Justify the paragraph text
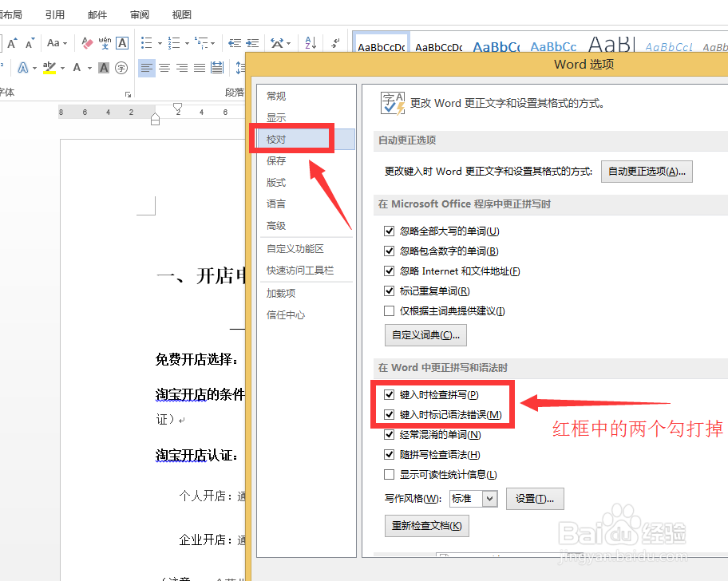 tap(200, 68)
